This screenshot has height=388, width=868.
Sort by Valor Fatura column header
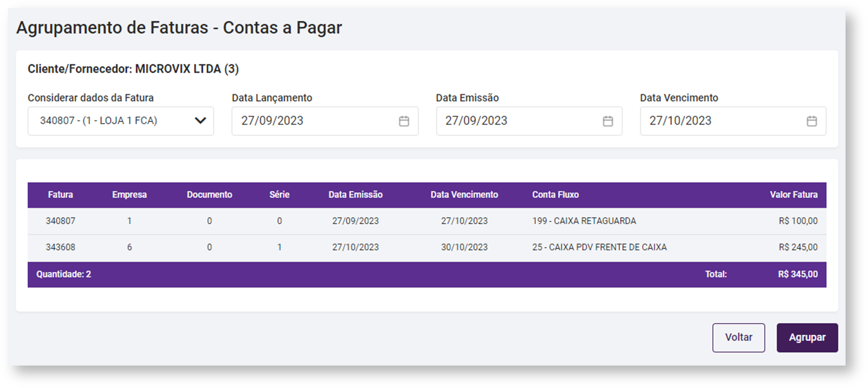click(794, 195)
